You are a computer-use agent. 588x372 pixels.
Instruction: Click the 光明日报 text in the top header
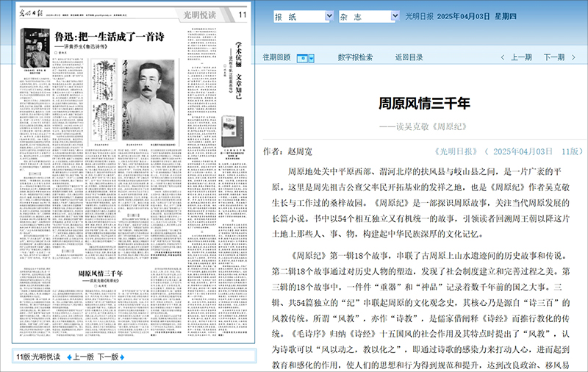pyautogui.click(x=419, y=16)
